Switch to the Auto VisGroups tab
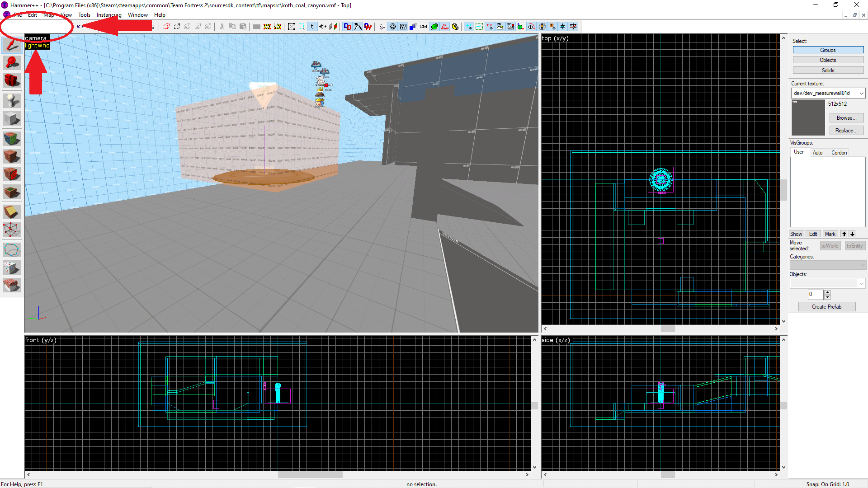 point(817,153)
